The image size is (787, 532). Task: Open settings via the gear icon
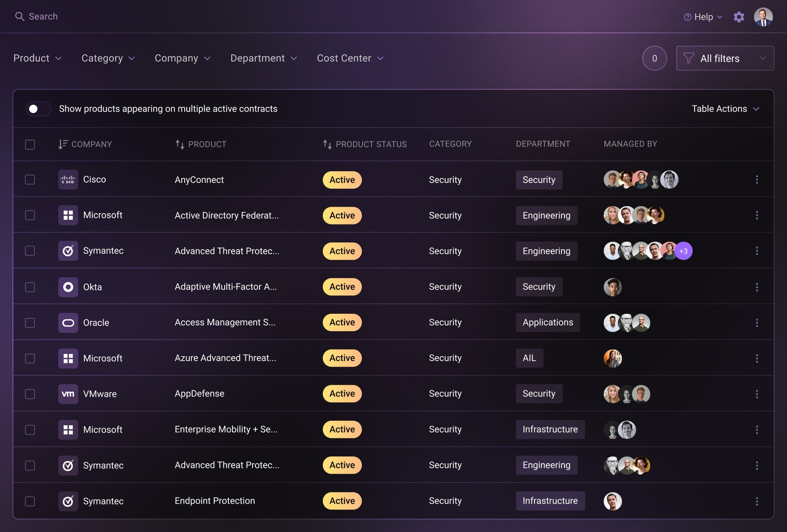(x=739, y=17)
